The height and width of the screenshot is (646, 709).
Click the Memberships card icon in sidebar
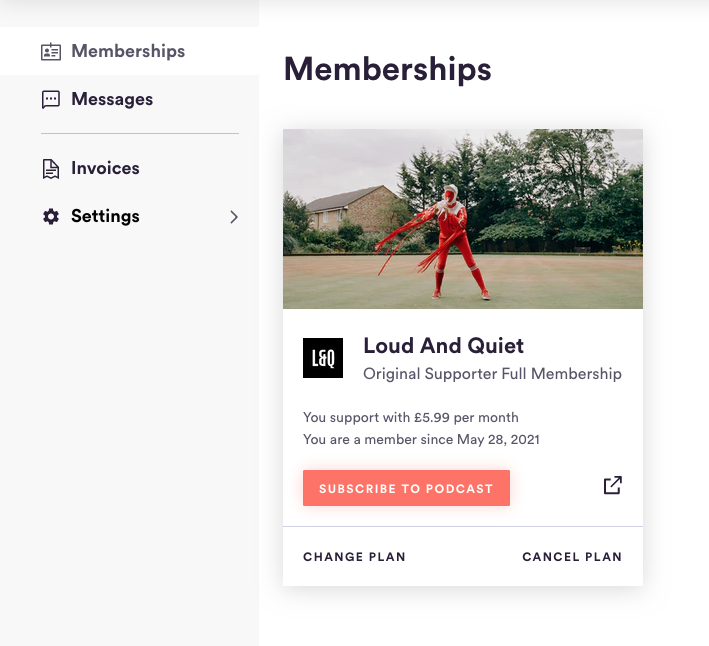pyautogui.click(x=51, y=52)
